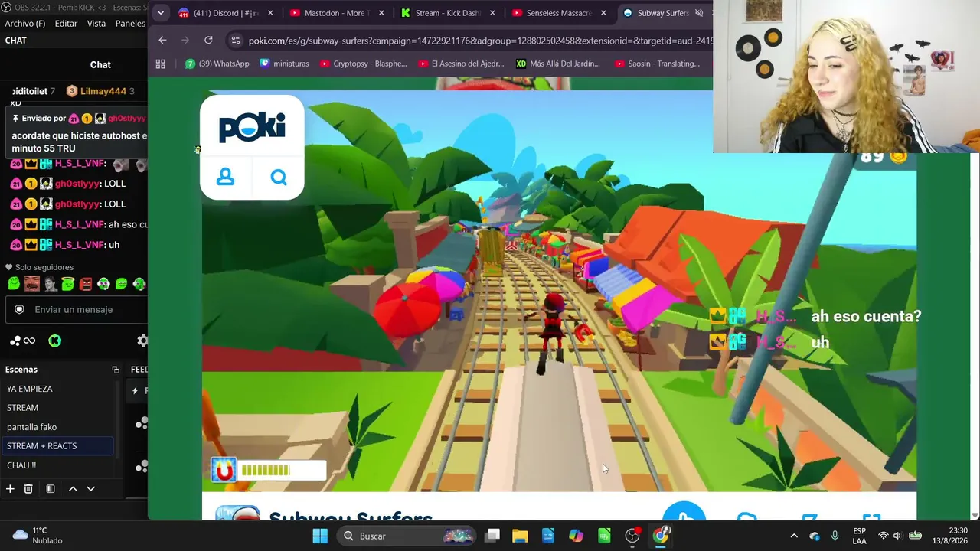Open site information icon in address bar
Screen dimensions: 980x551
click(x=235, y=41)
